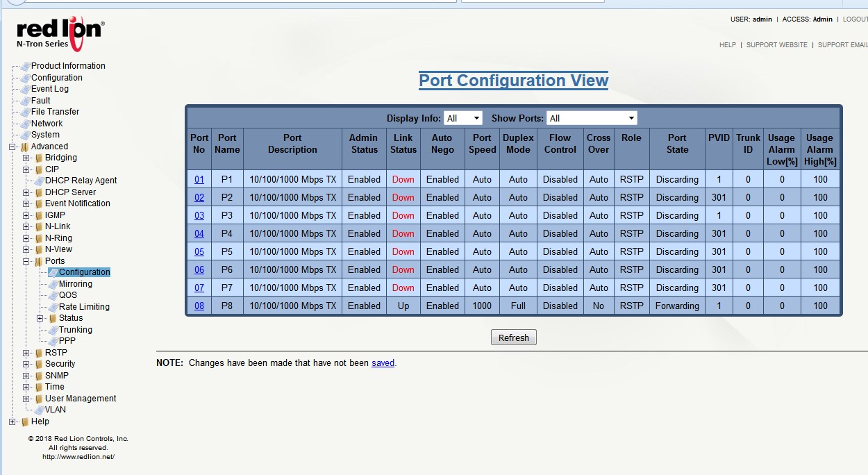Image resolution: width=868 pixels, height=475 pixels.
Task: Open the SUPPORT WEBSITE link
Action: tap(777, 45)
